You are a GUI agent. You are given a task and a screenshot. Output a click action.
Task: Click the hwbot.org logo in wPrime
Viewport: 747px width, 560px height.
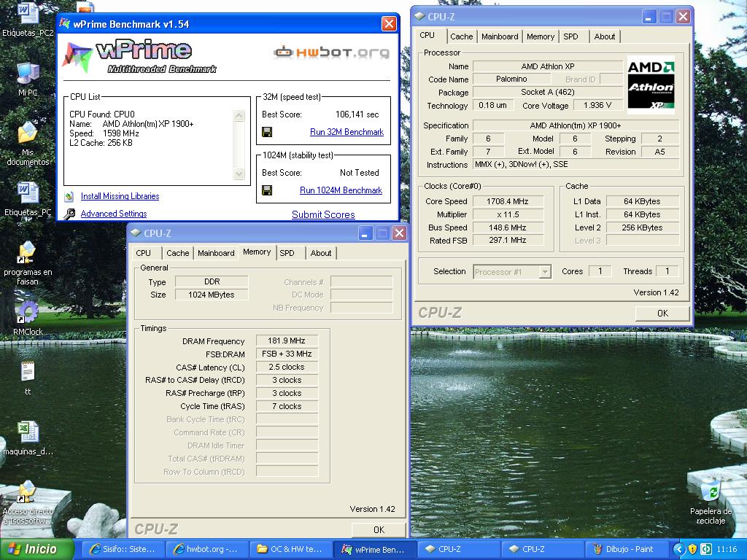(331, 52)
